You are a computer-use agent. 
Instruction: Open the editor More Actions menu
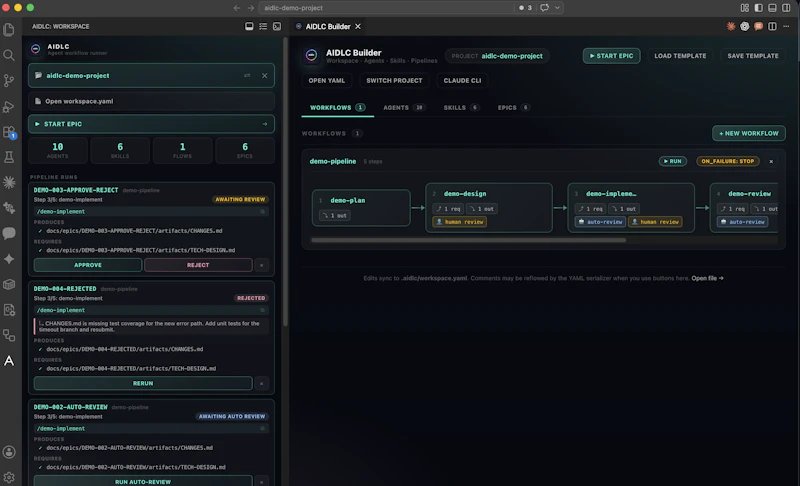786,26
